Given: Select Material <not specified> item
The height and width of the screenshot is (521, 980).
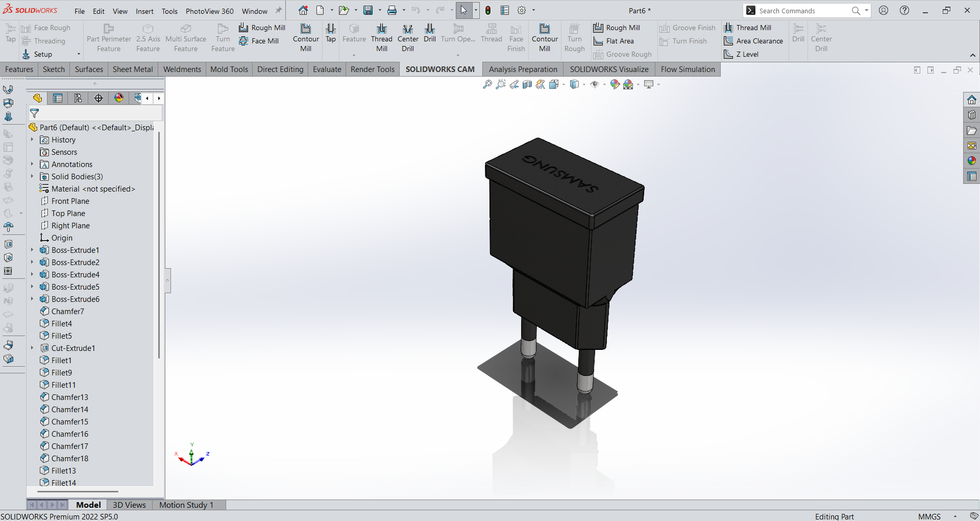Looking at the screenshot, I should point(93,188).
